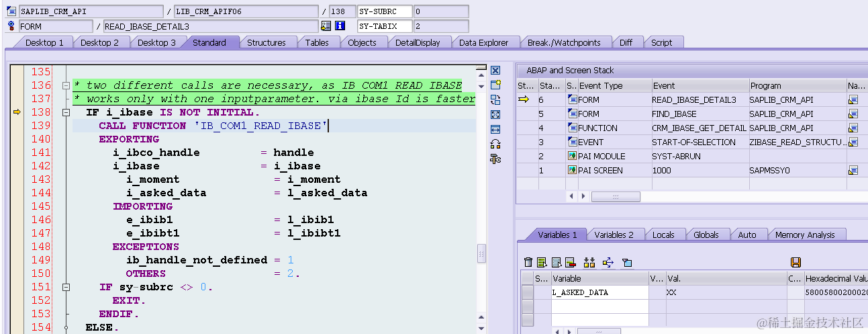Click navigate icon in PAI SCREEN 1000 row
Viewport: 868px width, 334px height.
(x=853, y=170)
